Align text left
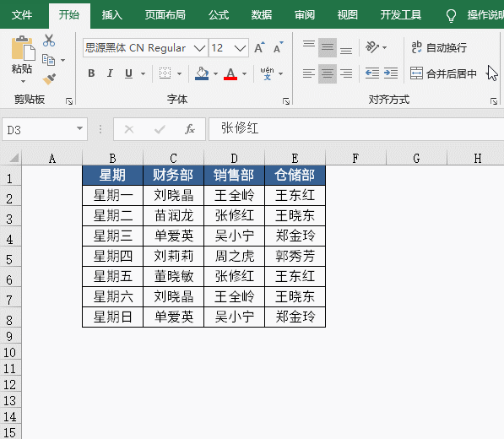The image size is (504, 439). pyautogui.click(x=309, y=73)
